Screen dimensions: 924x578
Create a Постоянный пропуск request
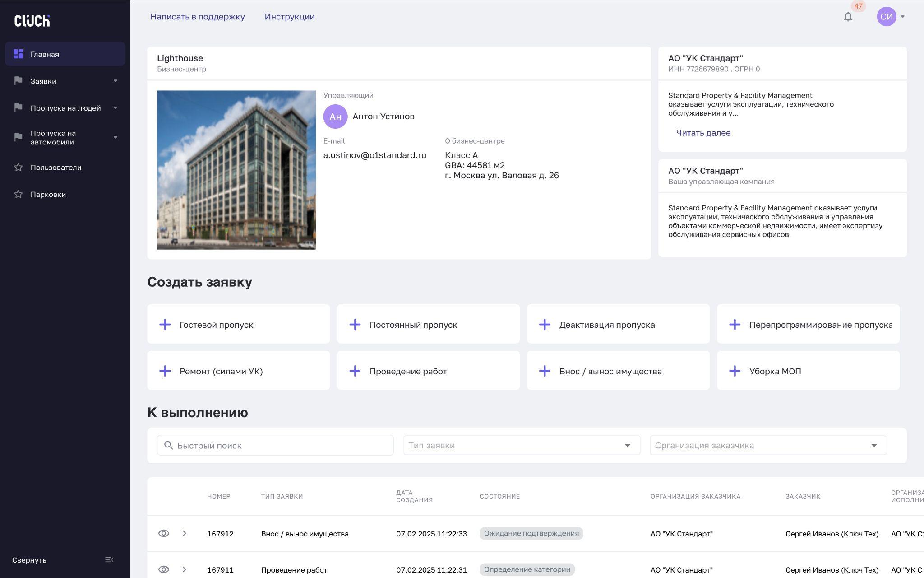coord(428,324)
